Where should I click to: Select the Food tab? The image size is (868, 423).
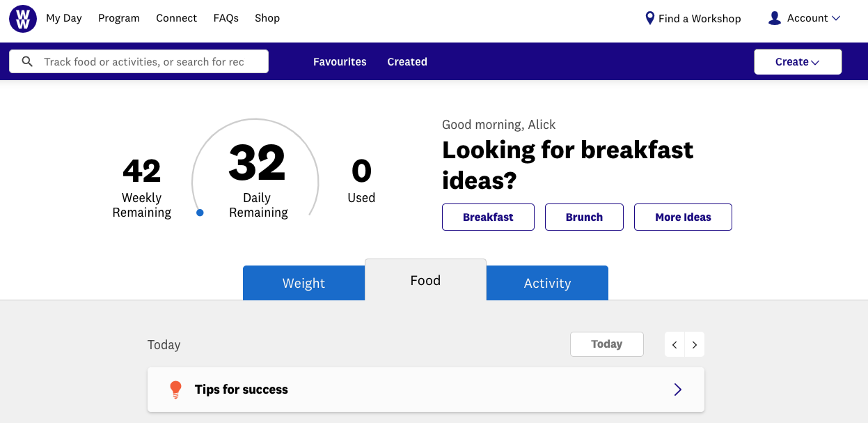point(425,280)
